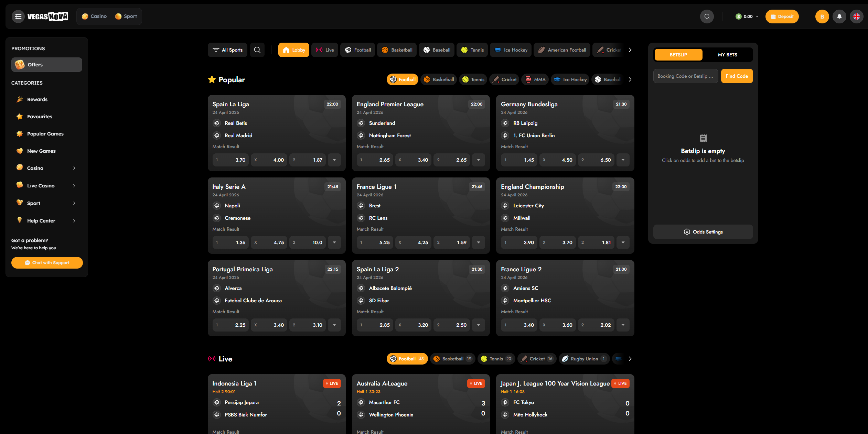Viewport: 868px width, 434px height.
Task: Select the Rugby Union live filter
Action: click(x=584, y=358)
